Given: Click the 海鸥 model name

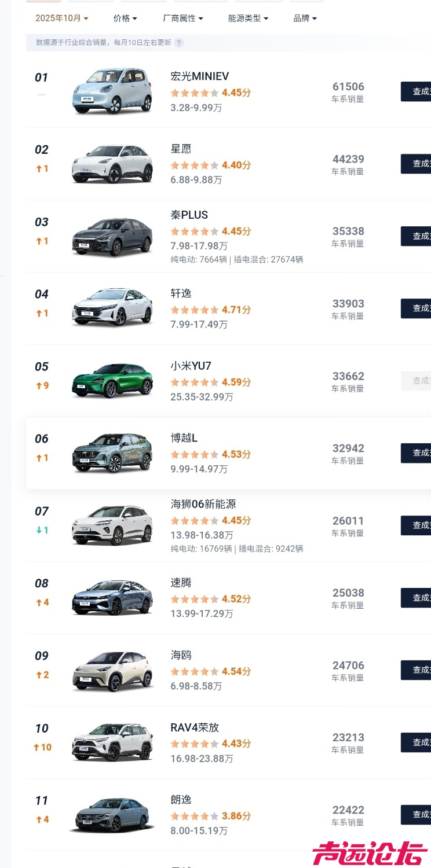Looking at the screenshot, I should tap(181, 655).
